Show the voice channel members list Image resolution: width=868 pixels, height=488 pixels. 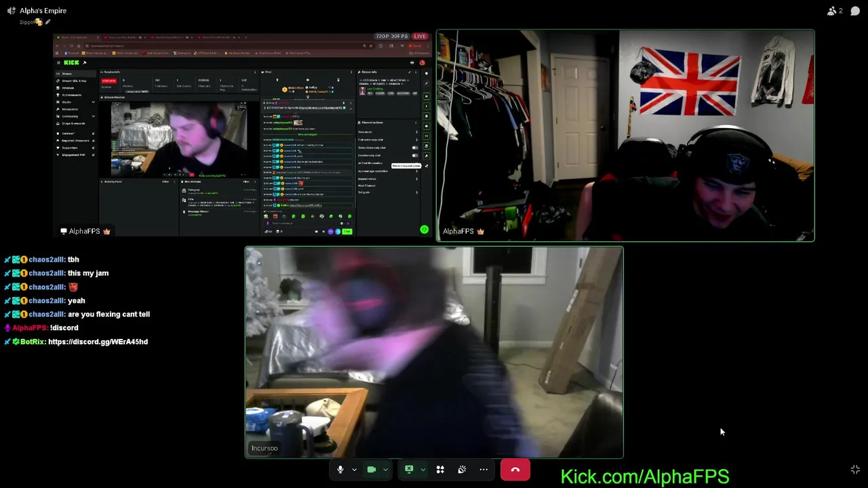click(x=835, y=11)
